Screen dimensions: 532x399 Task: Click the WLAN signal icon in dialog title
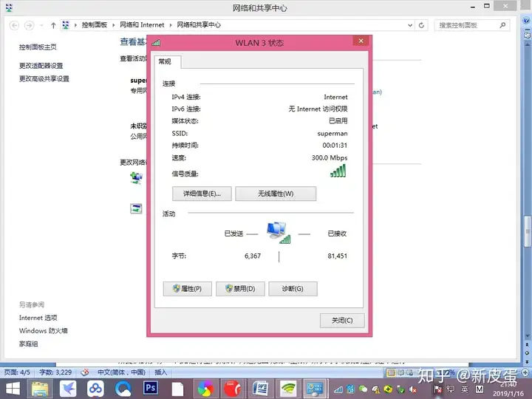click(x=156, y=43)
